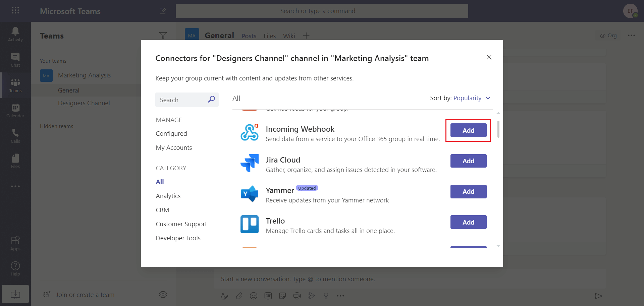Send a praise badge
The height and width of the screenshot is (306, 644).
[326, 296]
